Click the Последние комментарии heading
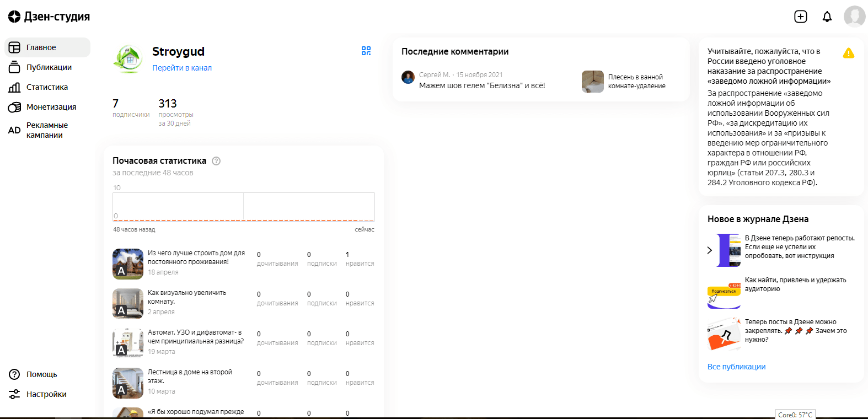 [x=455, y=51]
